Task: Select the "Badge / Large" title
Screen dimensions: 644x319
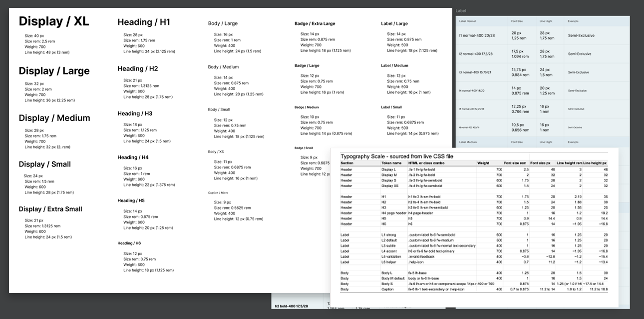Action: pos(307,65)
